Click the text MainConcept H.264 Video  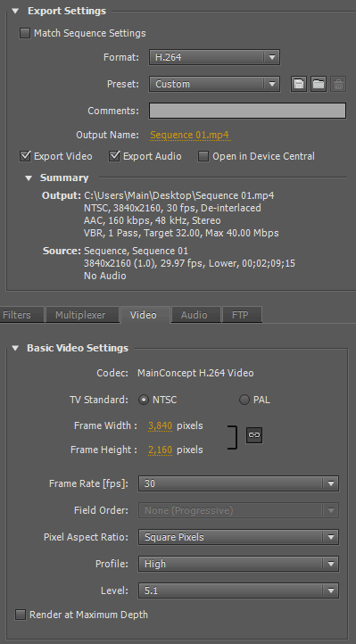195,373
